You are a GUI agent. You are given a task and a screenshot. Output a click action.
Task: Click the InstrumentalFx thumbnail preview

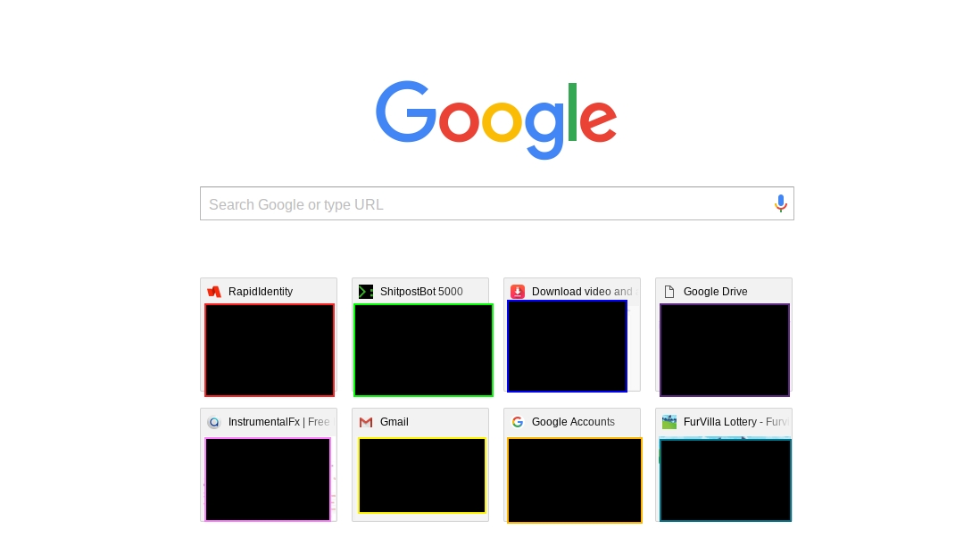(268, 479)
